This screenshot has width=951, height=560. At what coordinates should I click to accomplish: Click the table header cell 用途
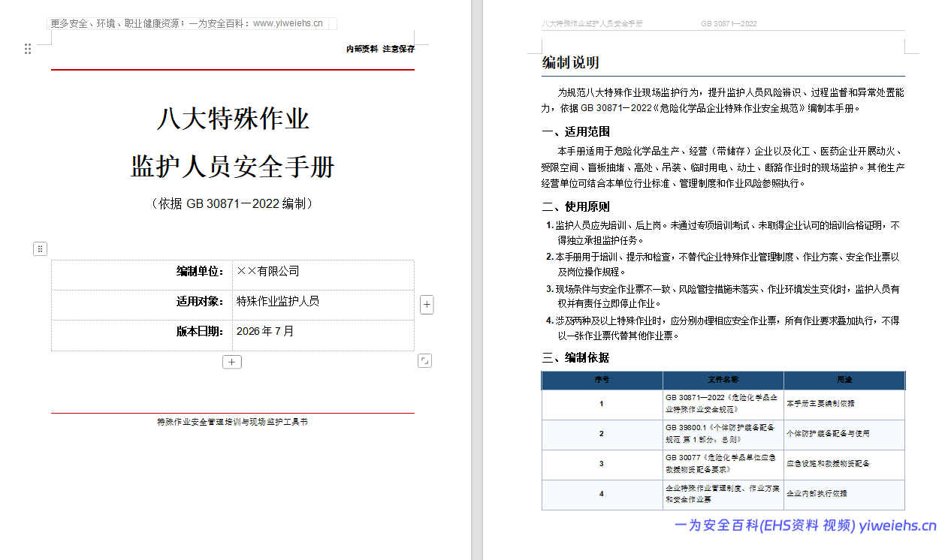tap(844, 380)
